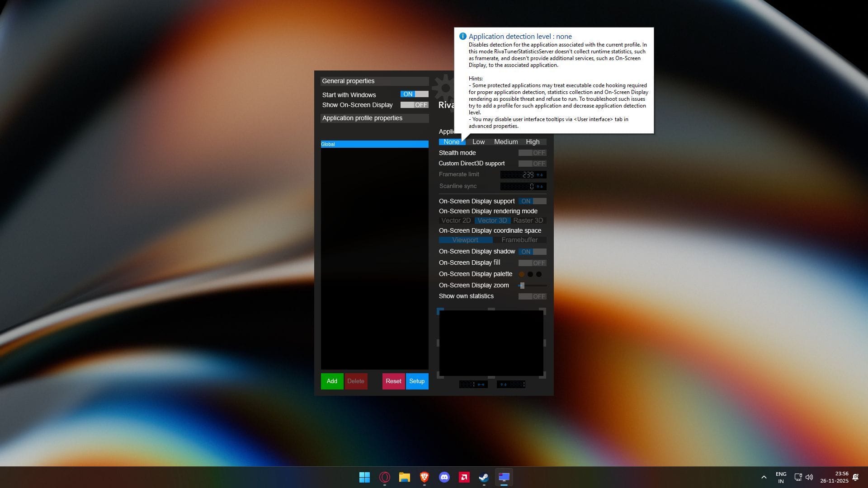Open Steam from the taskbar

tap(483, 477)
